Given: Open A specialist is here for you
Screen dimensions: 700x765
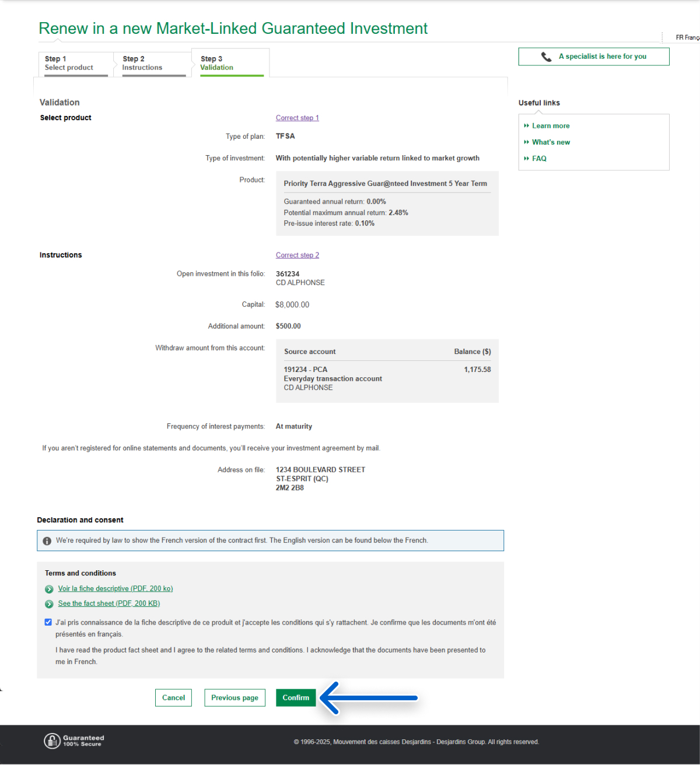Looking at the screenshot, I should point(602,57).
